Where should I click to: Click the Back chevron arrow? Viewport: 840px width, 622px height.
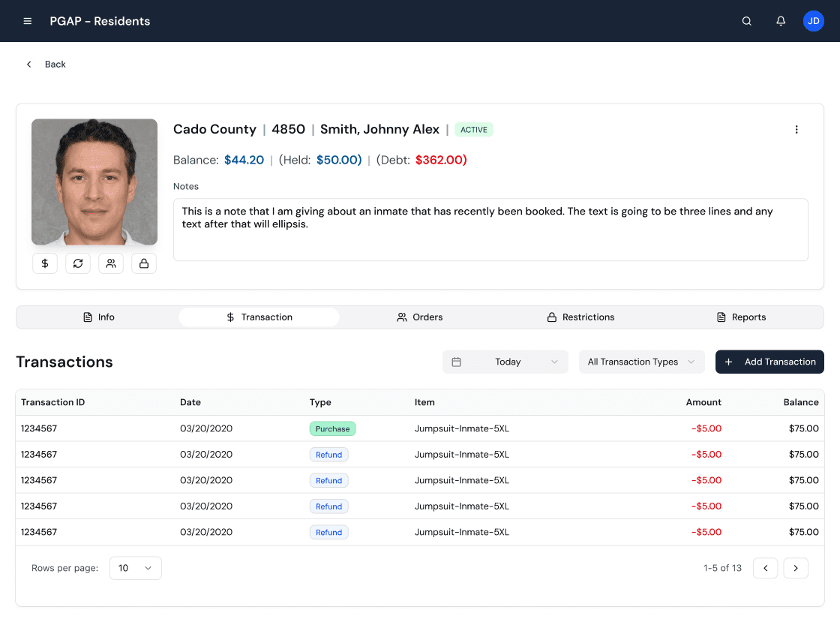point(29,65)
